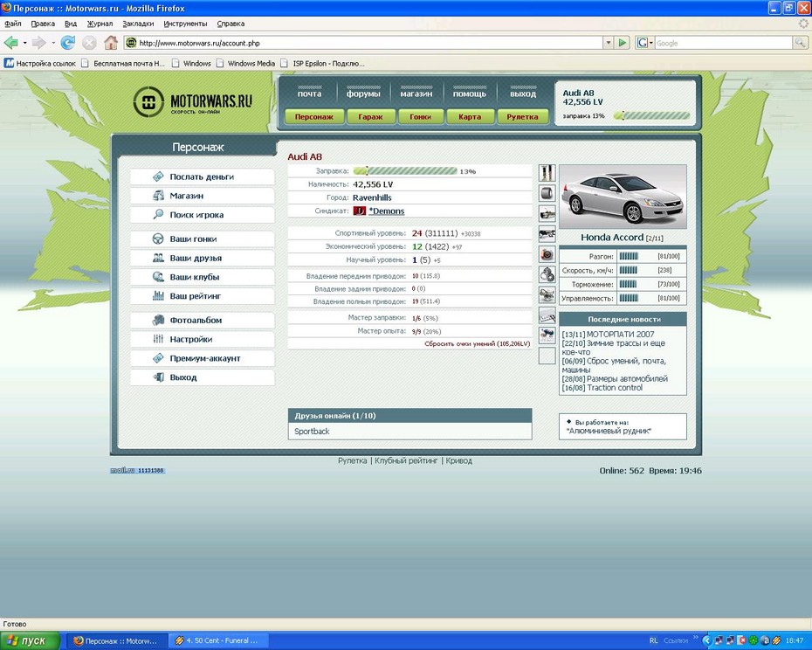
Task: Open the Карта tab
Action: tap(470, 116)
